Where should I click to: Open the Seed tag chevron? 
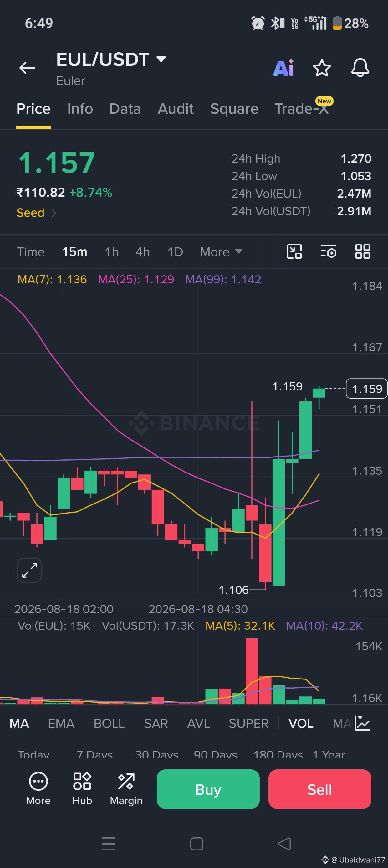[54, 213]
